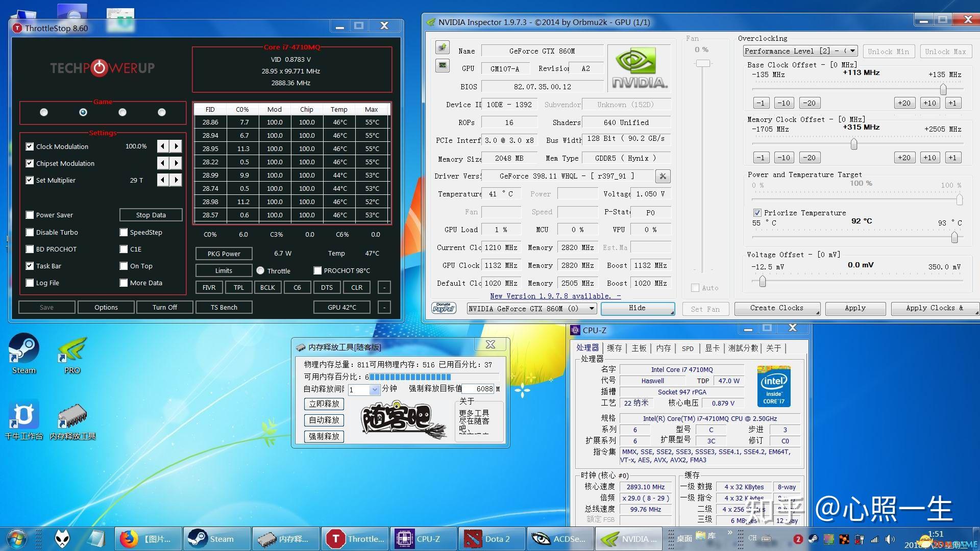Switch to the 内存 tab in CPU-Z
This screenshot has height=551, width=980.
(x=664, y=348)
